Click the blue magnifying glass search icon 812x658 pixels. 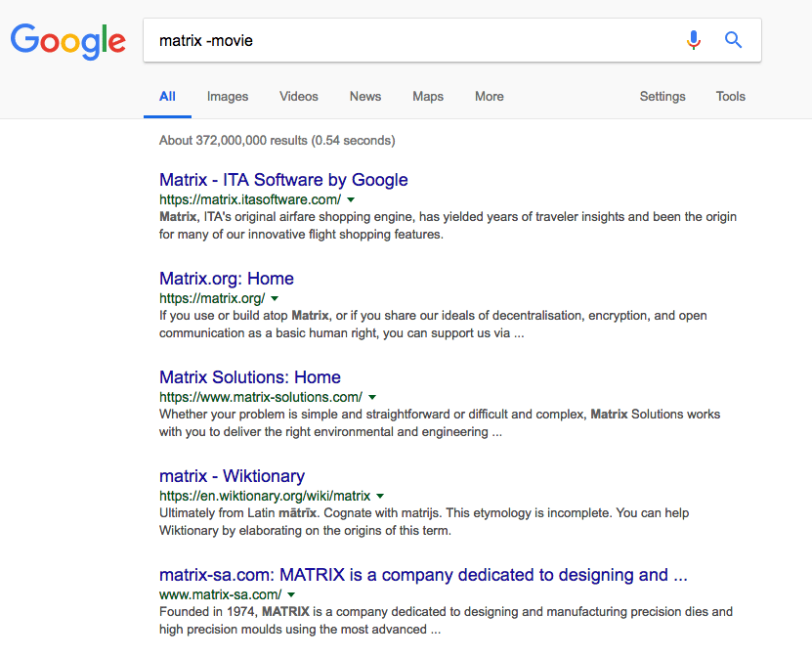point(733,40)
